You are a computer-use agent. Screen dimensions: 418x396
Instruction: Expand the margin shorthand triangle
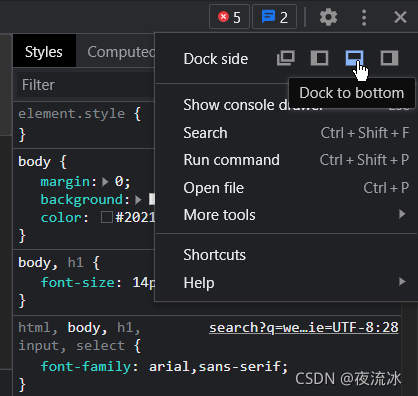pyautogui.click(x=105, y=182)
